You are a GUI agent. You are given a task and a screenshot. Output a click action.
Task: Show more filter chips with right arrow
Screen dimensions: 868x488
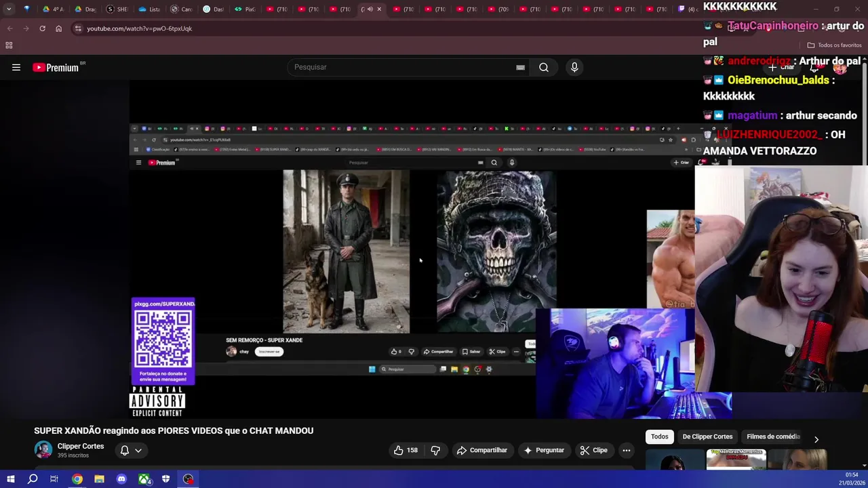click(x=816, y=439)
